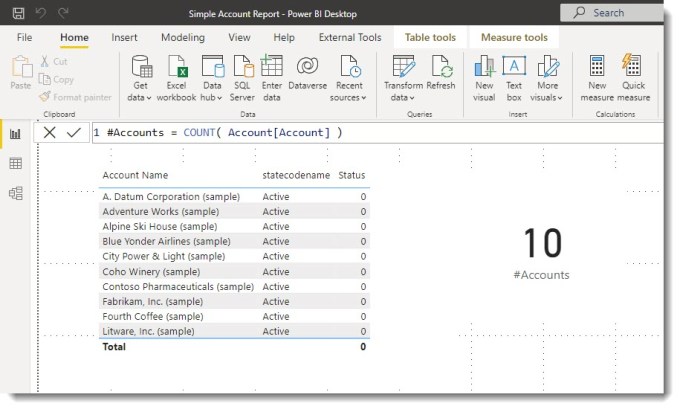The width and height of the screenshot is (680, 409).
Task: Create a New measure
Action: 597,79
